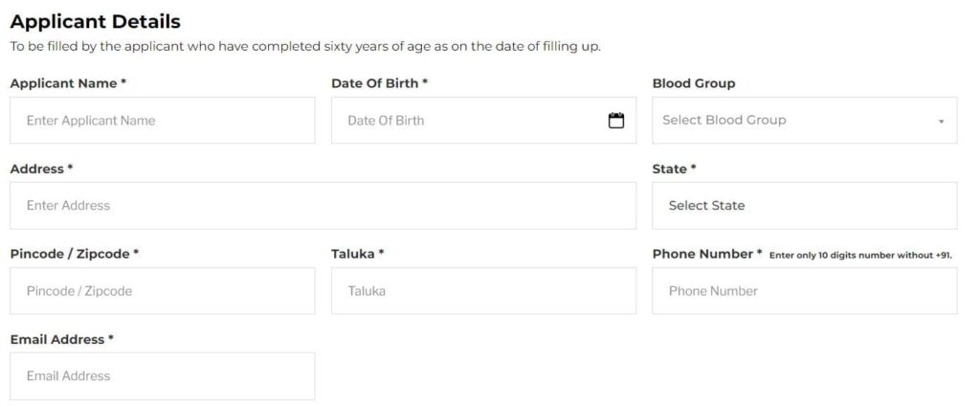Expand the Select Blood Group dropdown
This screenshot has height=407, width=980.
click(804, 121)
